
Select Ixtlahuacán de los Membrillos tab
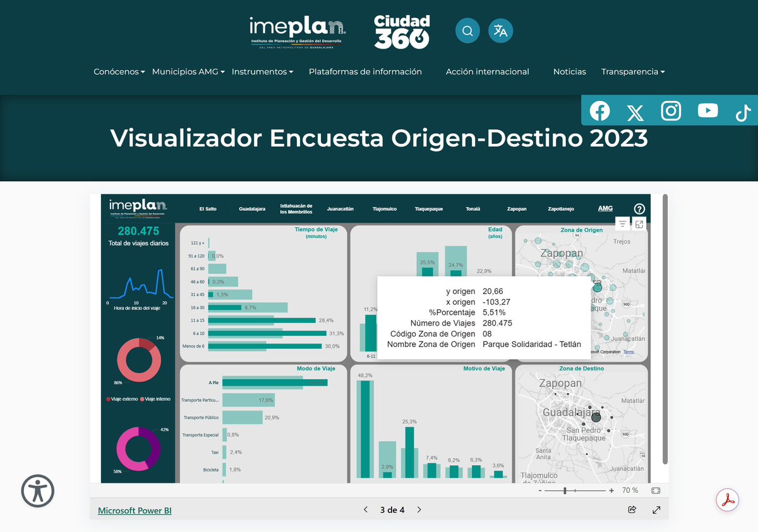[296, 209]
